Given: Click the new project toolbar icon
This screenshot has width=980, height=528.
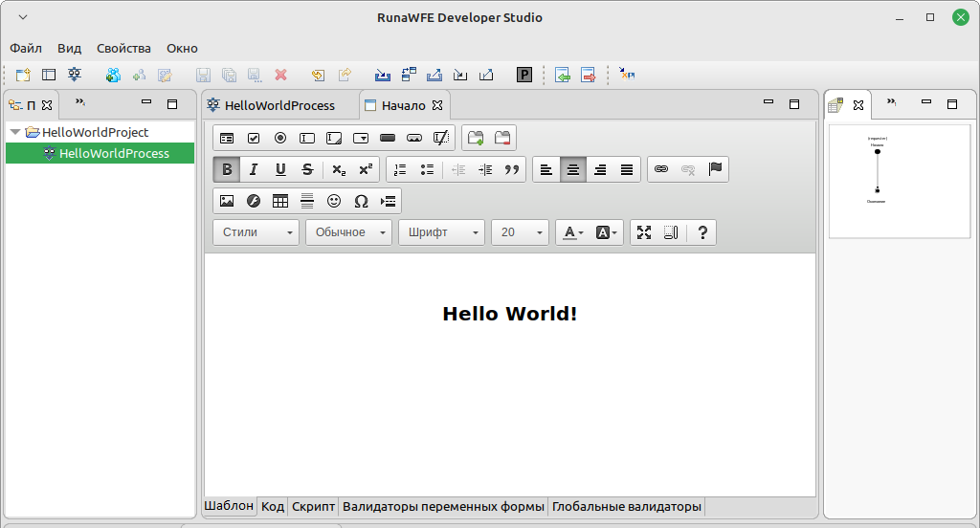Looking at the screenshot, I should 23,75.
